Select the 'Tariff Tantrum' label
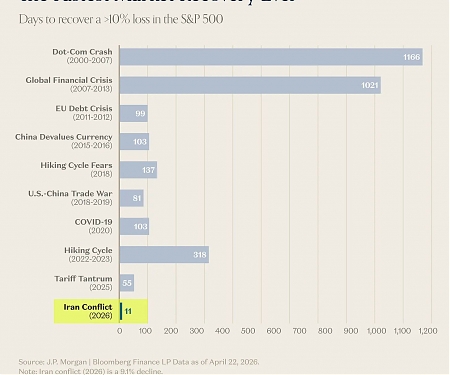Screen dimensions: 450x375 point(83,279)
